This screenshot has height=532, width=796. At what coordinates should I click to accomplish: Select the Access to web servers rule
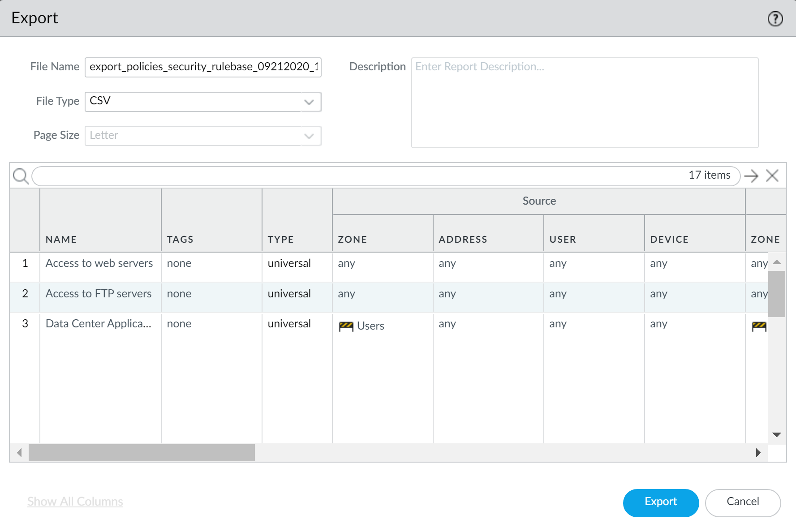click(x=99, y=263)
